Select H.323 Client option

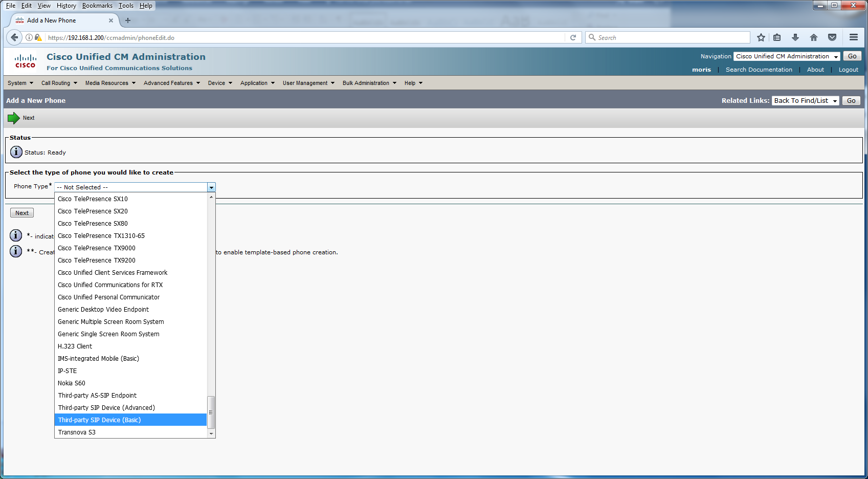pyautogui.click(x=130, y=346)
